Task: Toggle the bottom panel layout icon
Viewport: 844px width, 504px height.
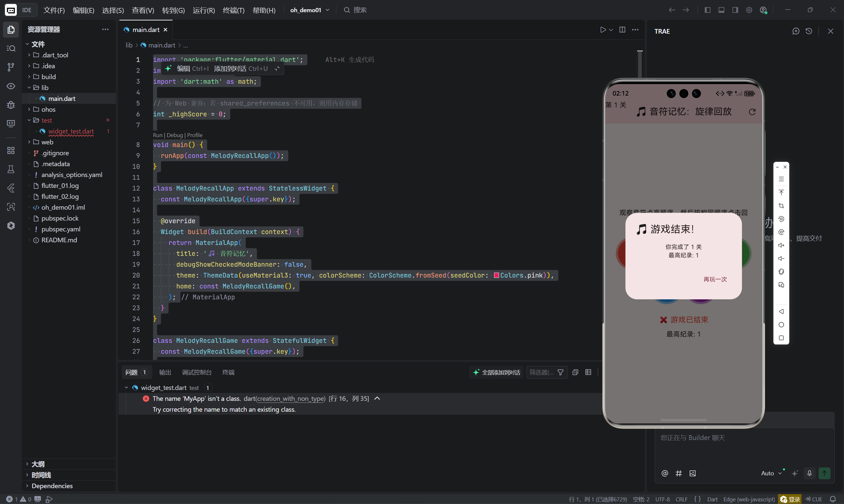Action: tap(721, 10)
